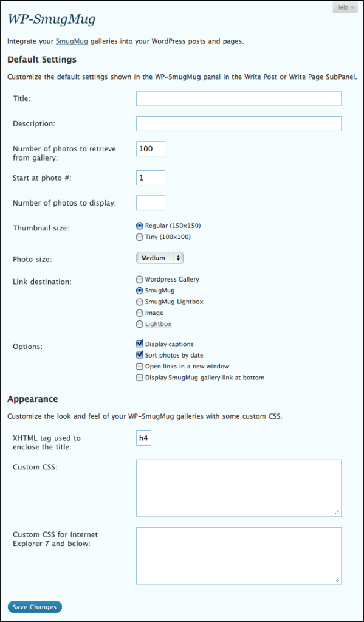Screen dimensions: 364x622
Task: Choose Regular (150x150) thumbnail size
Action: (139, 225)
